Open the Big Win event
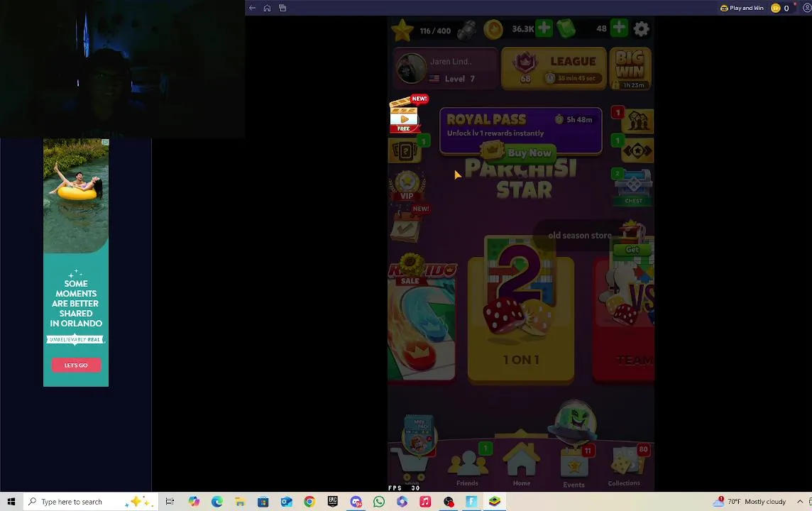 [630, 69]
